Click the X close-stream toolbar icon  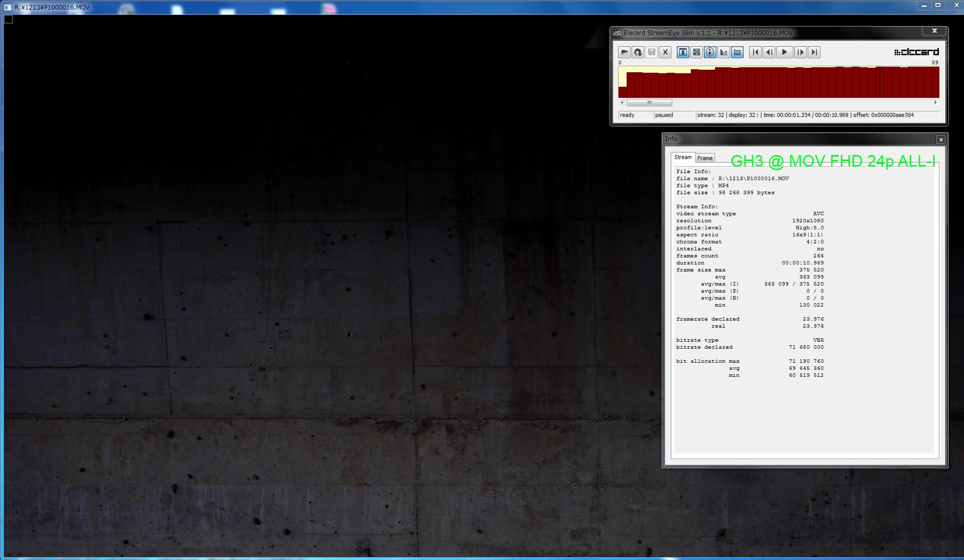665,52
